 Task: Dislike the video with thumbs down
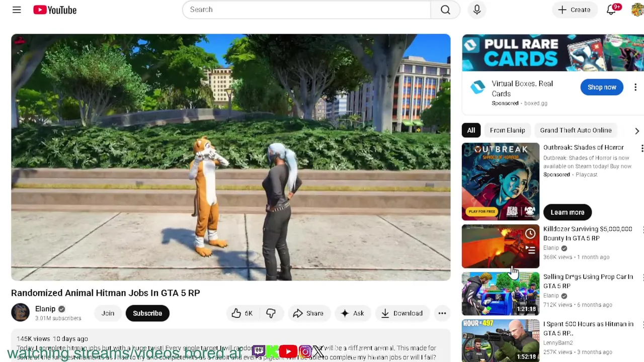271,313
